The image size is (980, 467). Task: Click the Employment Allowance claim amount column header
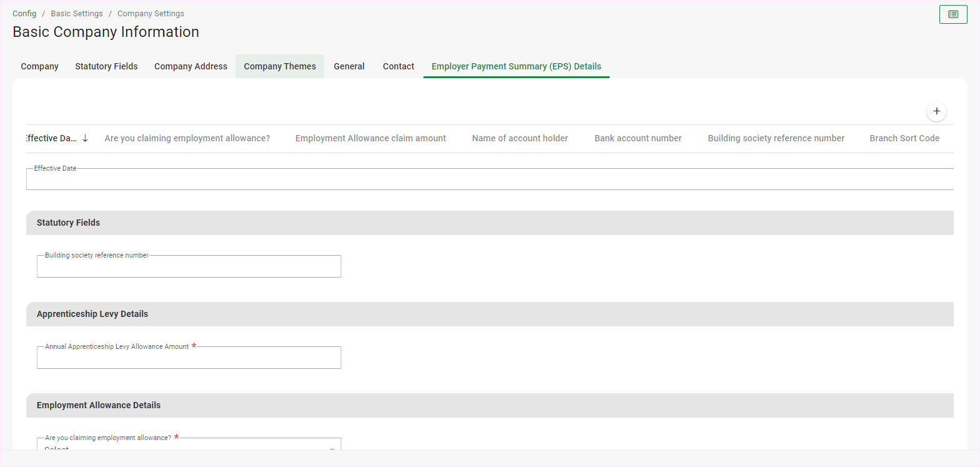click(370, 138)
